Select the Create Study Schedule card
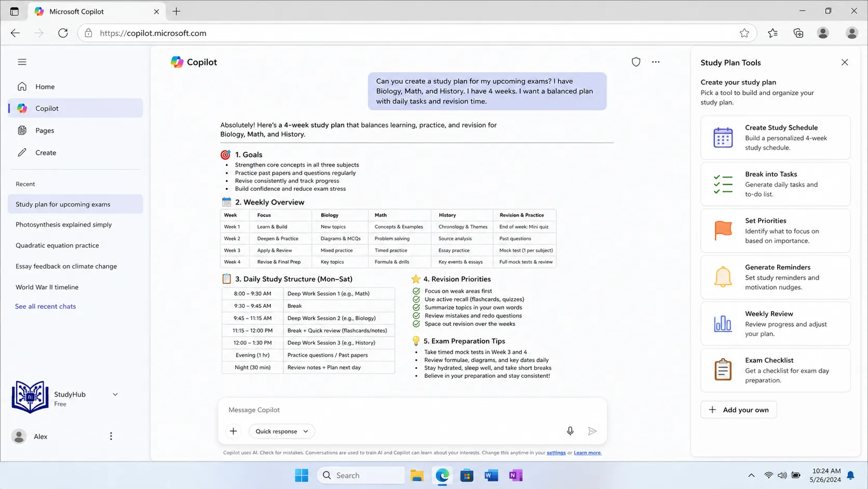Screen dimensions: 868x489 pos(775,138)
